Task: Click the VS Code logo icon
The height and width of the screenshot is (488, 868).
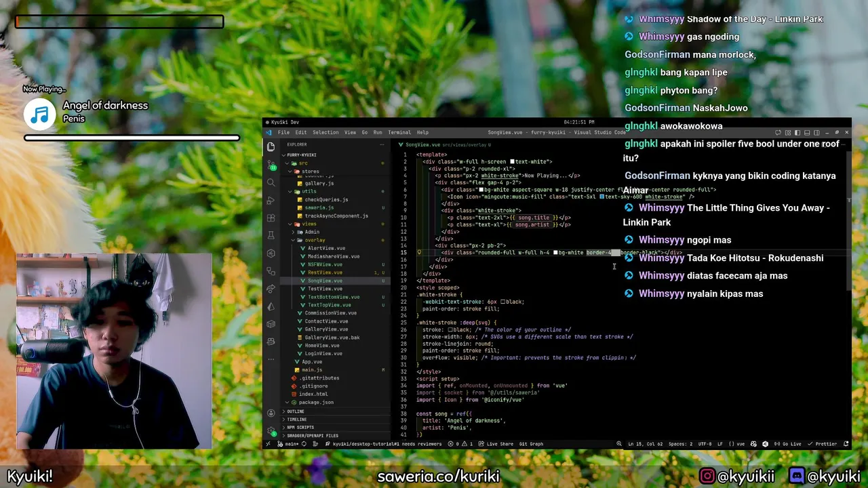Action: click(x=269, y=132)
